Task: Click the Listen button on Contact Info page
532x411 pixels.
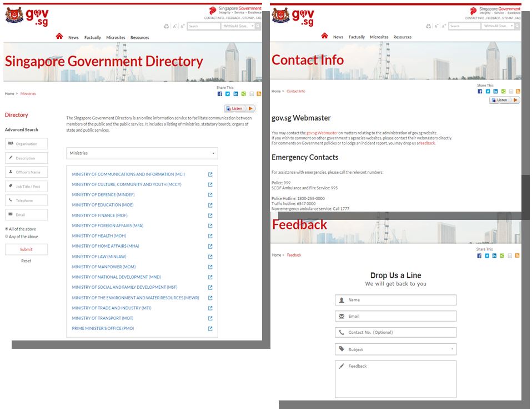Action: tap(505, 100)
